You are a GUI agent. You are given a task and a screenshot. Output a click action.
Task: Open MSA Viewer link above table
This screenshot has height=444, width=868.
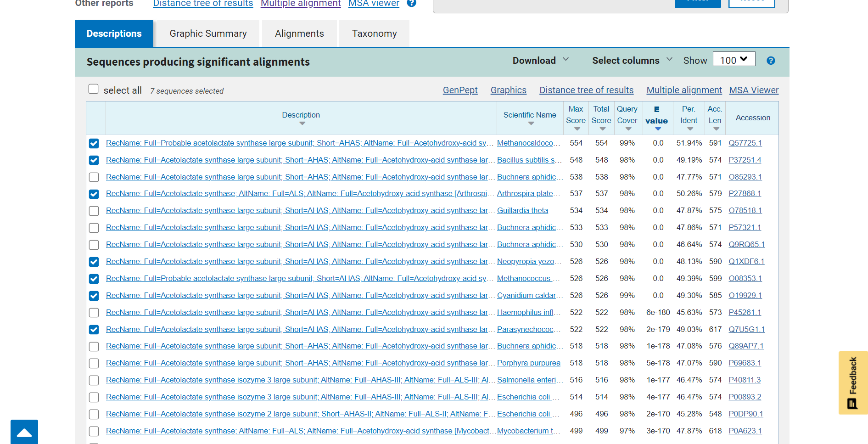754,90
